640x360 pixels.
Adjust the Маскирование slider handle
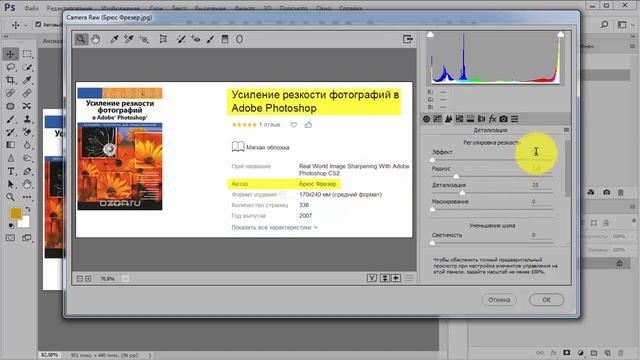click(x=433, y=209)
